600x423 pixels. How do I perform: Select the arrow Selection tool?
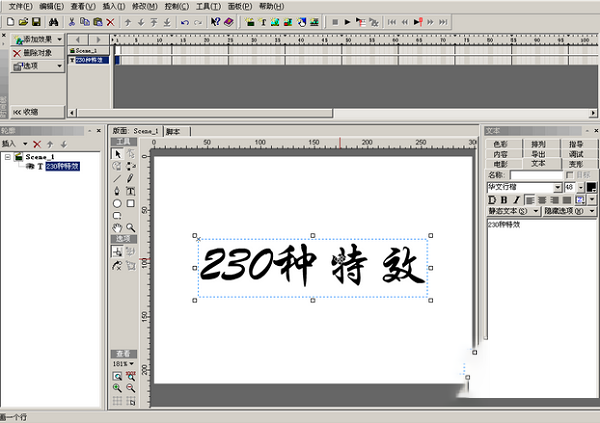click(117, 154)
